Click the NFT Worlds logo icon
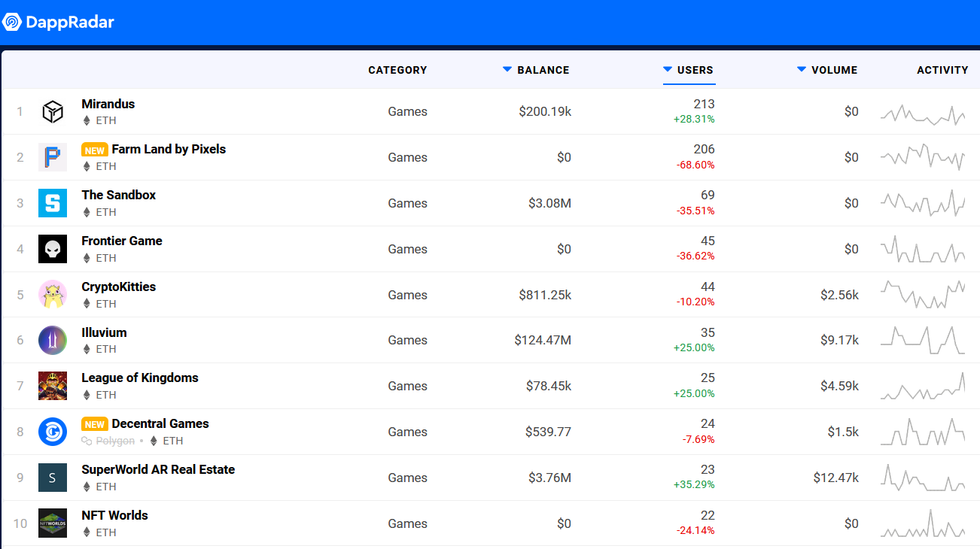The width and height of the screenshot is (980, 549). coord(53,523)
